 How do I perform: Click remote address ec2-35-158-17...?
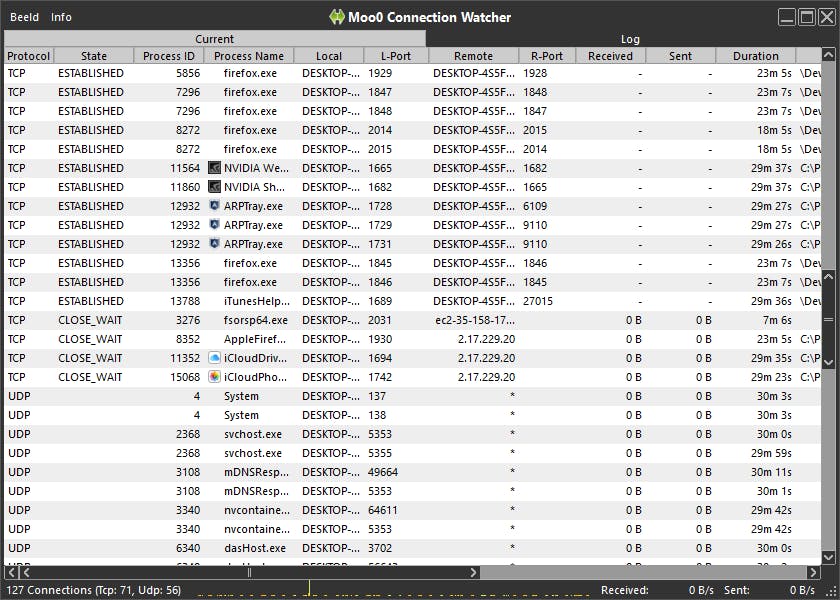coord(475,320)
